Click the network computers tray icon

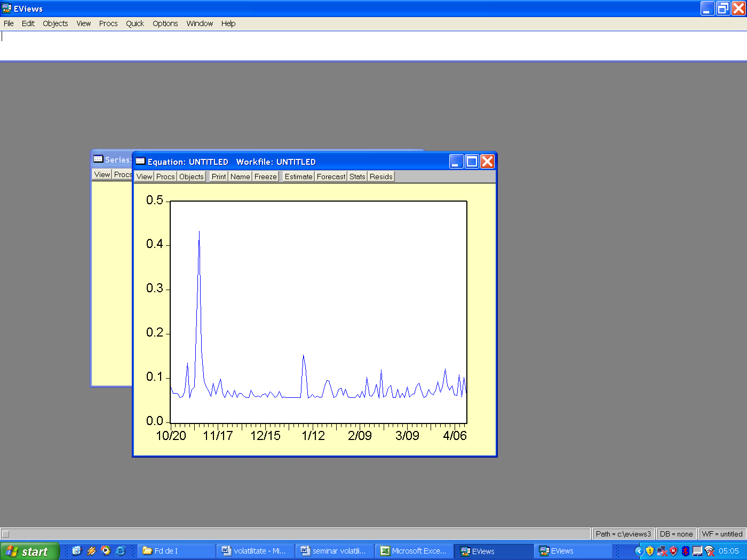click(662, 551)
